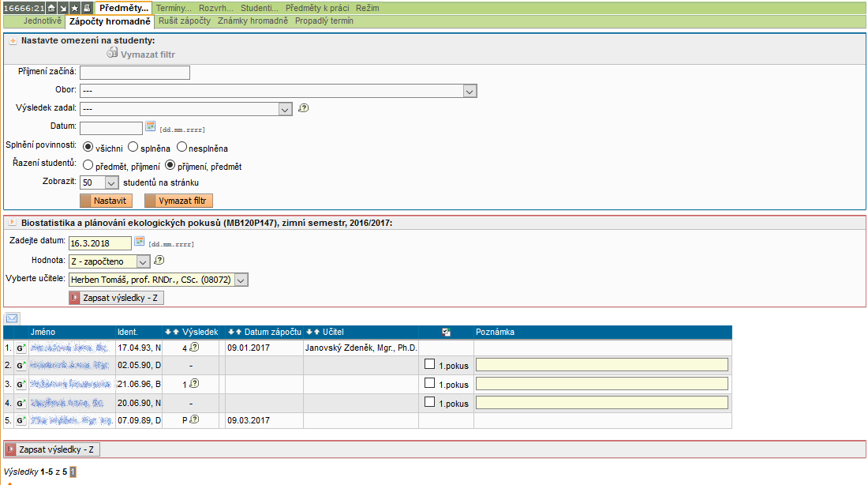Click the G icon in row 3

point(21,384)
